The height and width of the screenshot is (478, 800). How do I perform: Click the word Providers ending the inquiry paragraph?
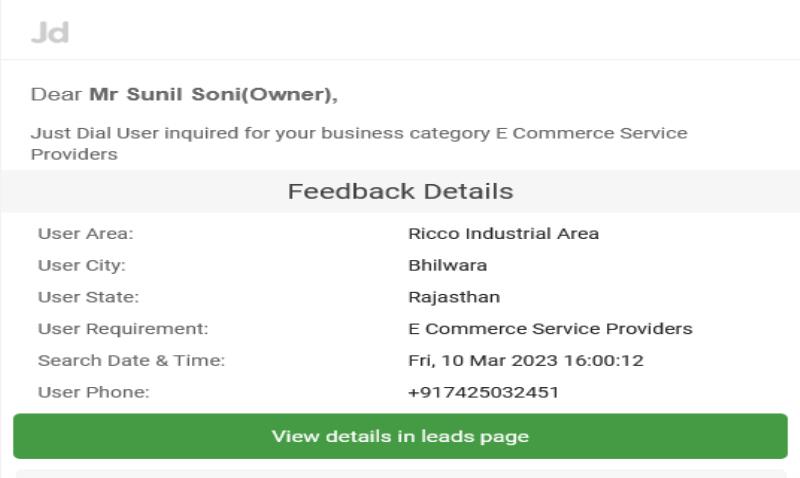[x=74, y=155]
